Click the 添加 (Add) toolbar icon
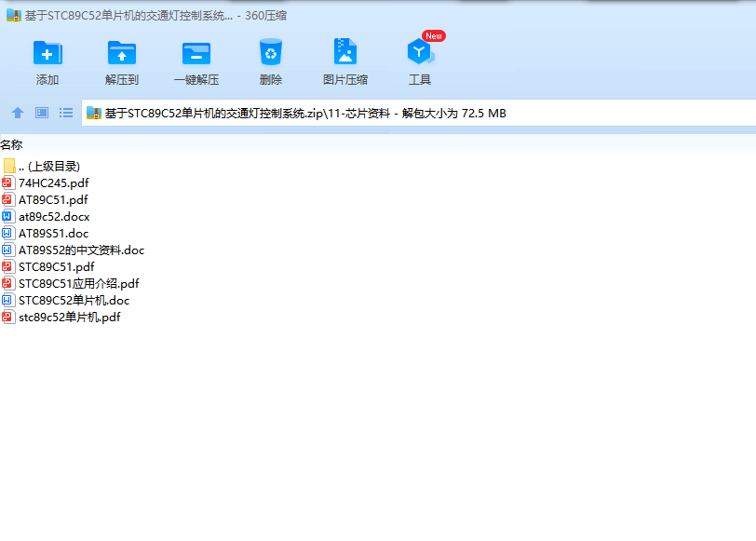The height and width of the screenshot is (541, 756). click(x=47, y=52)
